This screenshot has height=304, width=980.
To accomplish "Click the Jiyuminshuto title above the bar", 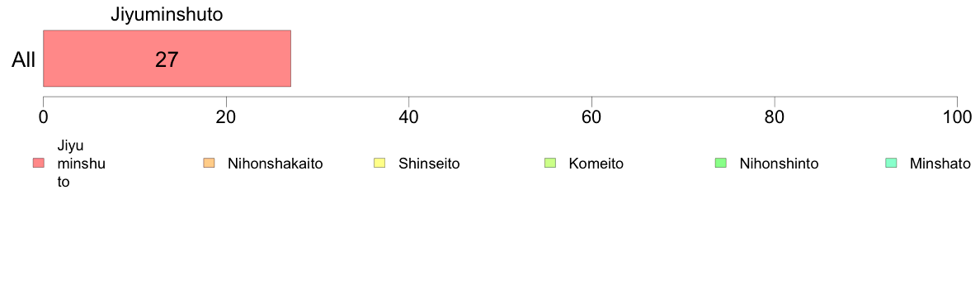I will point(167,15).
